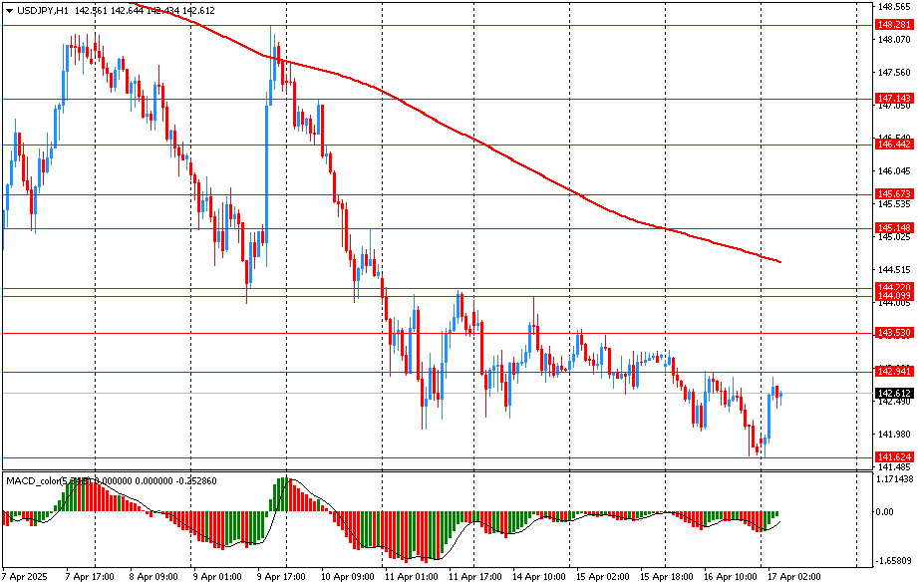Click the USDJPY,H1 chart title text
This screenshot has height=588, width=918.
tap(43, 9)
